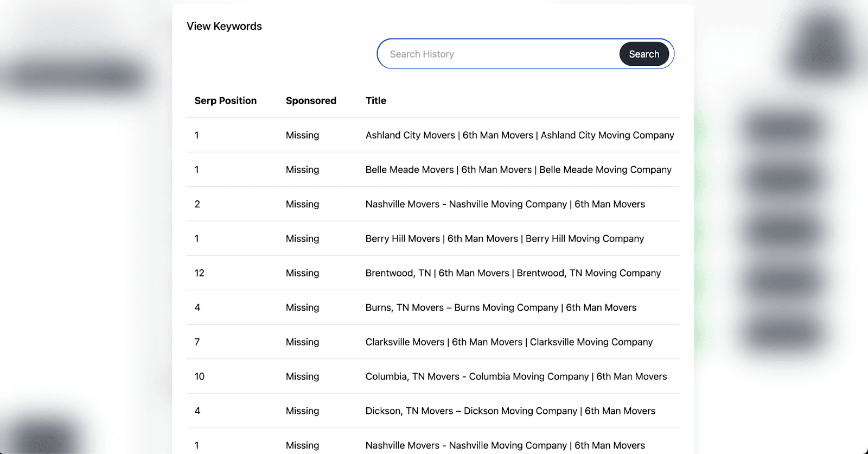868x454 pixels.
Task: Click the Search button
Action: point(644,54)
